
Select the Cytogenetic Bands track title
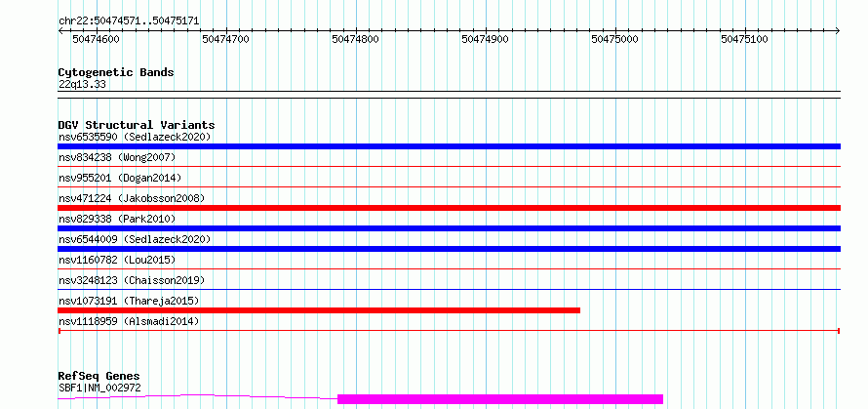116,72
